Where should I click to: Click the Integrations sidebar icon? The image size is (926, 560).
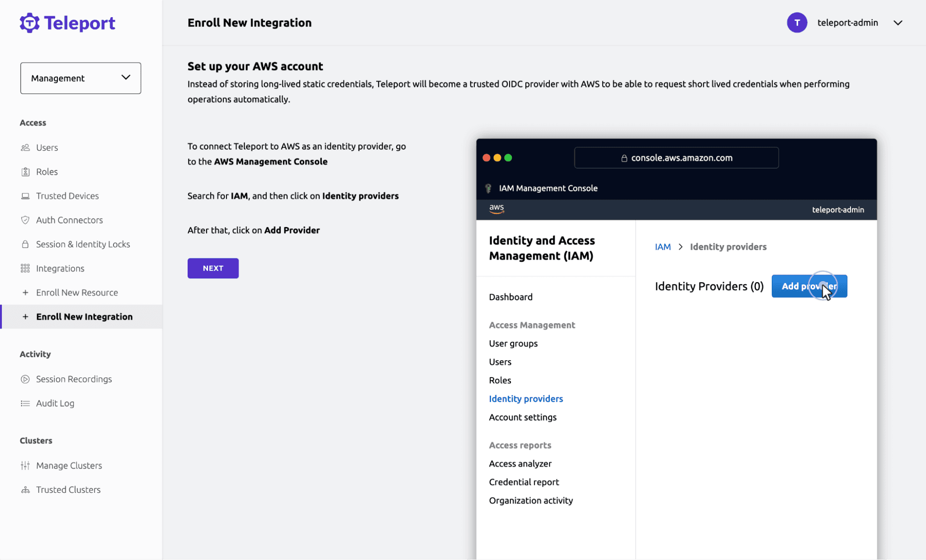point(25,269)
